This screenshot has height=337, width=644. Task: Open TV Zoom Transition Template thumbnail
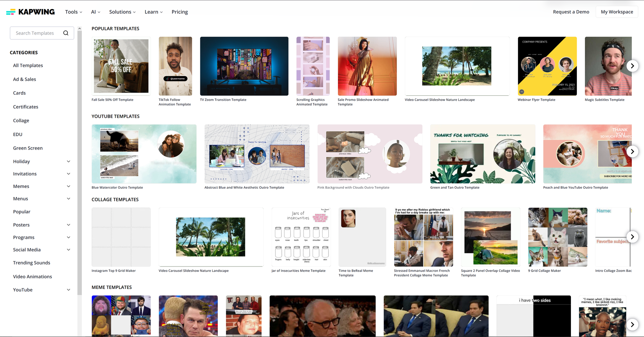pos(244,66)
